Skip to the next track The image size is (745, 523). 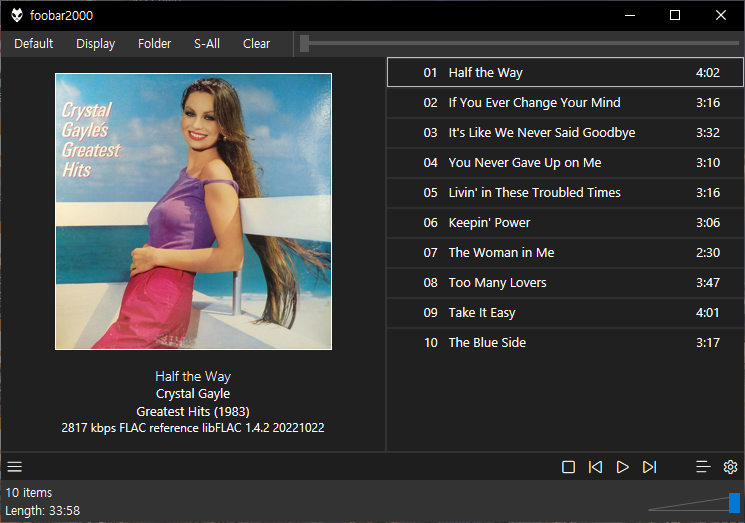(649, 467)
